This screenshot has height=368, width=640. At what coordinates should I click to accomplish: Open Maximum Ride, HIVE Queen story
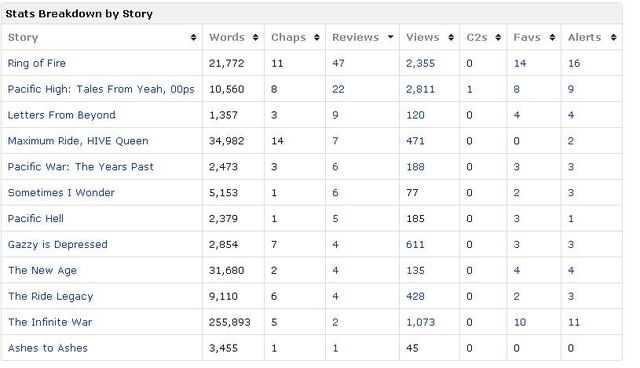click(x=78, y=141)
